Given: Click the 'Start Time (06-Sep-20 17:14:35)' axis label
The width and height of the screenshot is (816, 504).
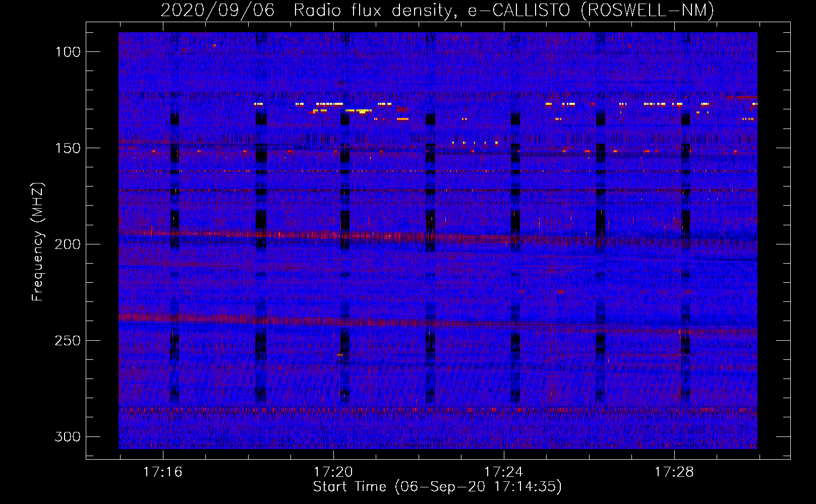Looking at the screenshot, I should (437, 487).
